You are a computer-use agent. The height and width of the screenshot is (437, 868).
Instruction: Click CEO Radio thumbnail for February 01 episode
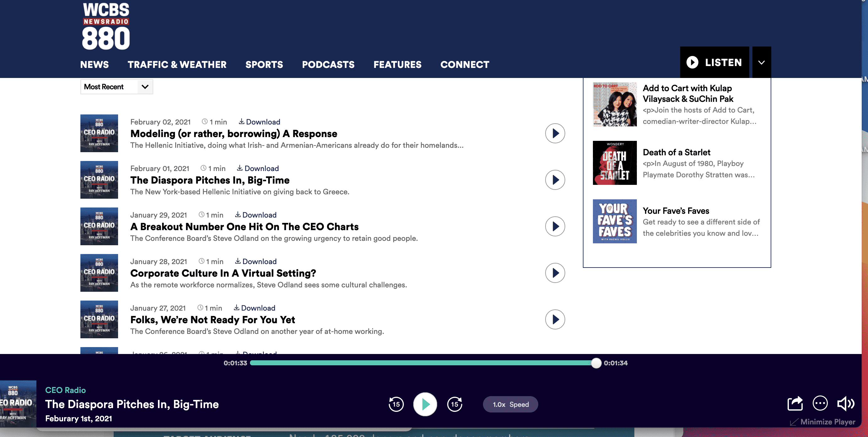pos(99,180)
